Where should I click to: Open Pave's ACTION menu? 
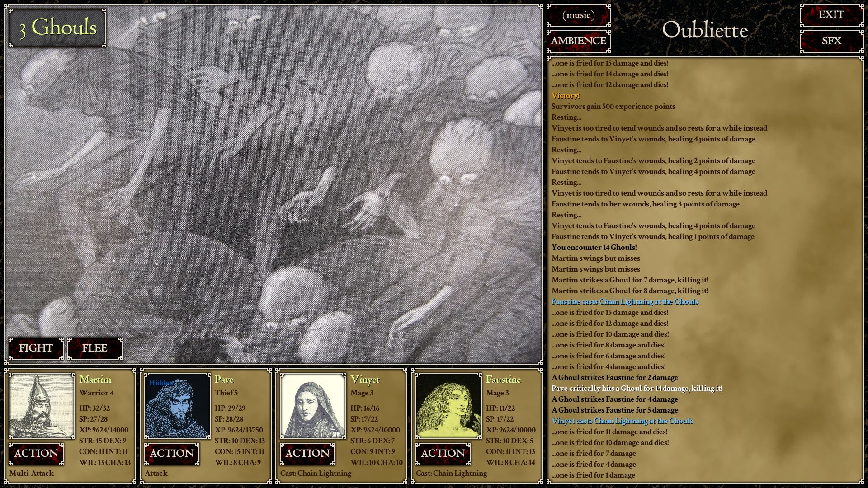172,454
